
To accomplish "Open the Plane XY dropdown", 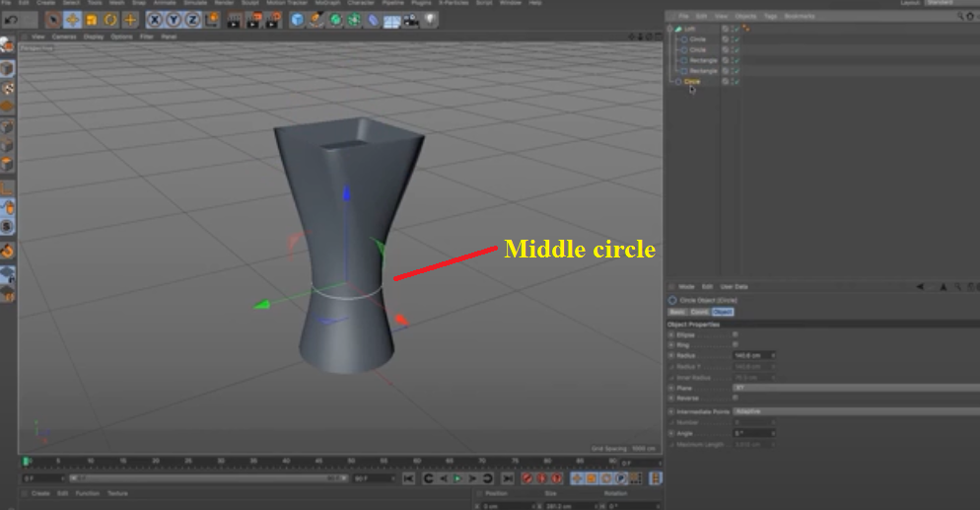I will pyautogui.click(x=856, y=388).
